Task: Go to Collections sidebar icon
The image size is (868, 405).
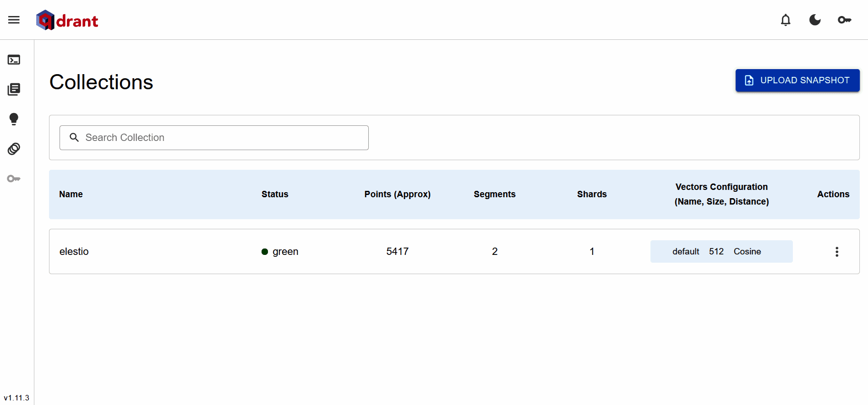Action: tap(14, 89)
